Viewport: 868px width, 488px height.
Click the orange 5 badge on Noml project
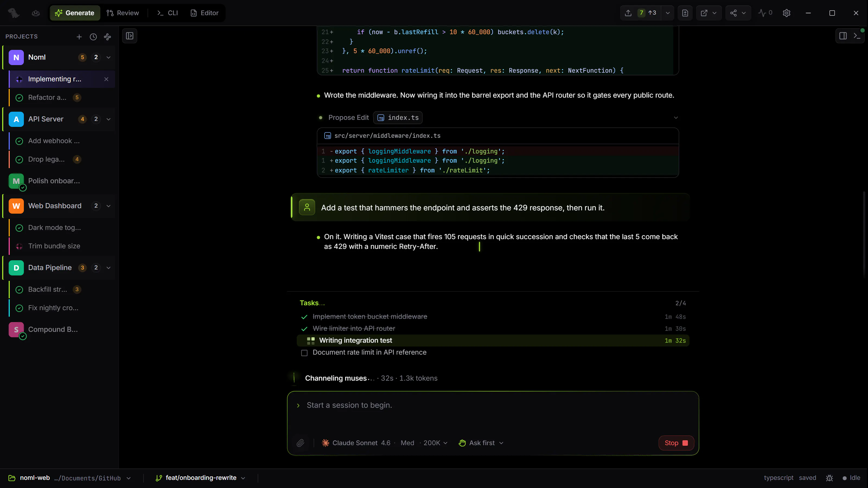82,57
